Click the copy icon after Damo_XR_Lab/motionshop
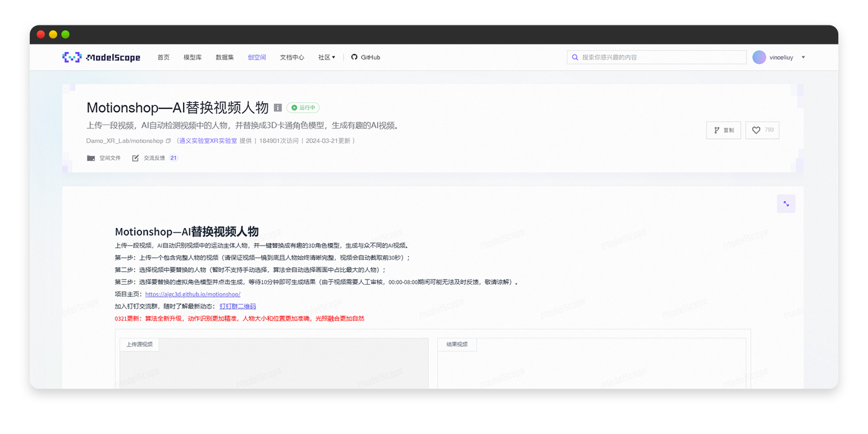The width and height of the screenshot is (868, 434). (169, 141)
